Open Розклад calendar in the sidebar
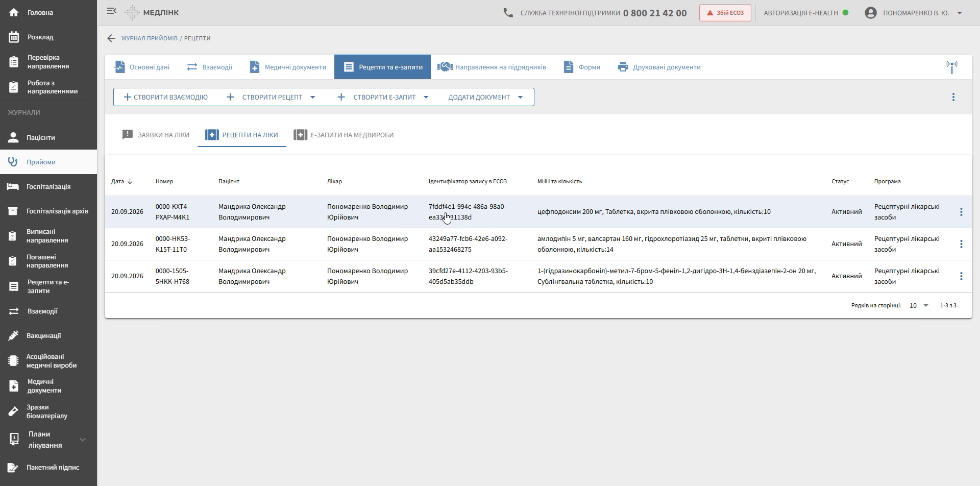This screenshot has height=486, width=980. [48, 37]
